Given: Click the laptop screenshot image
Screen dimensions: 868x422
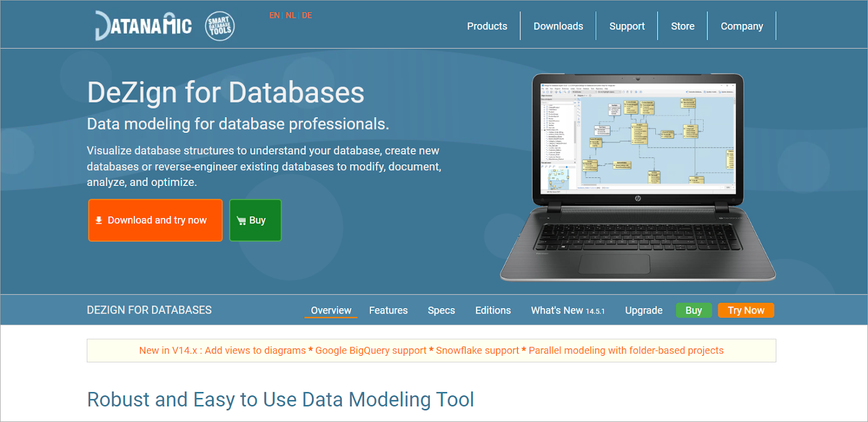Looking at the screenshot, I should click(x=638, y=177).
